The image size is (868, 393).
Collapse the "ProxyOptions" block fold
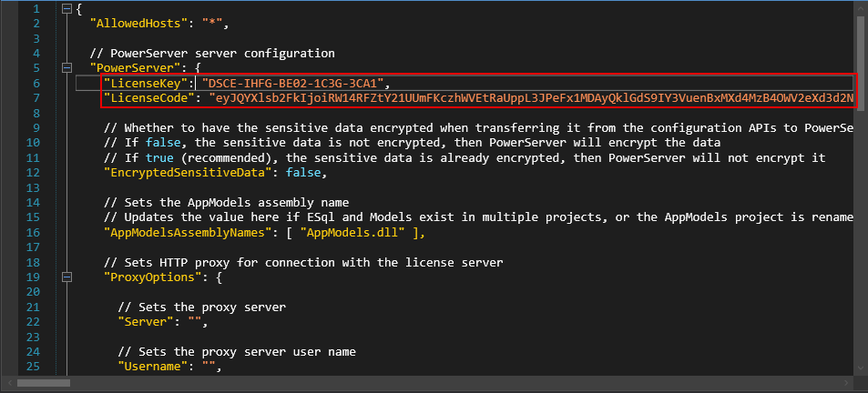[x=66, y=277]
